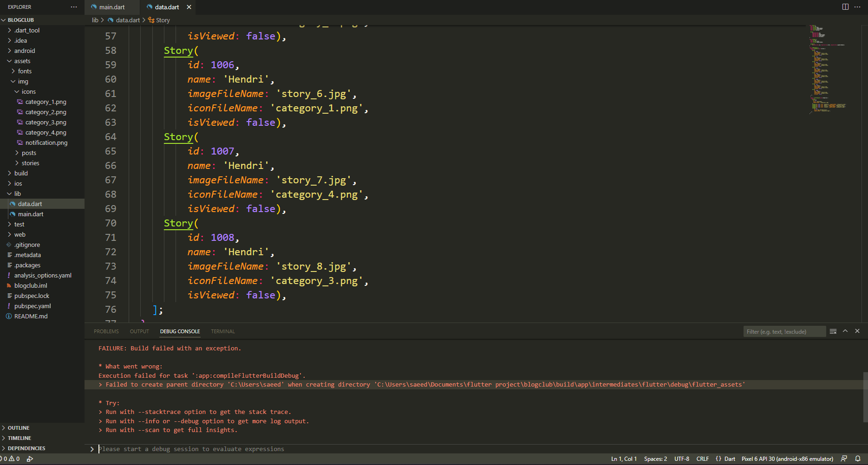Switch to main.dart editor tab

click(x=112, y=7)
